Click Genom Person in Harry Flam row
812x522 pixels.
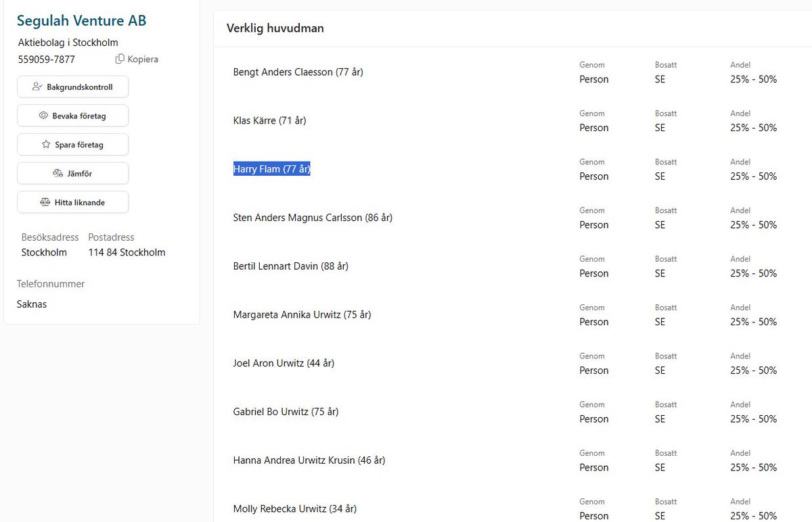click(x=594, y=176)
